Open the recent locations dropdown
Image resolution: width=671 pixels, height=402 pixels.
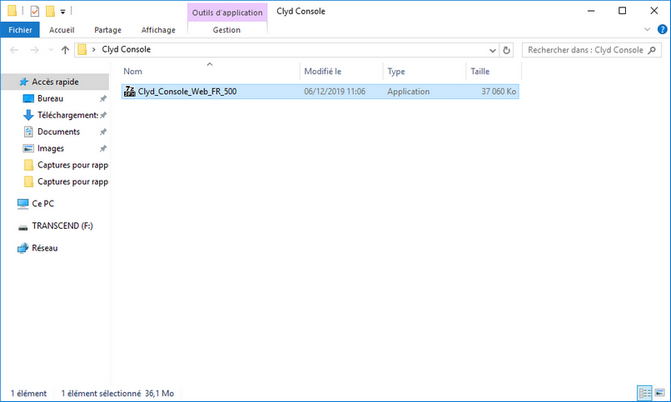51,50
